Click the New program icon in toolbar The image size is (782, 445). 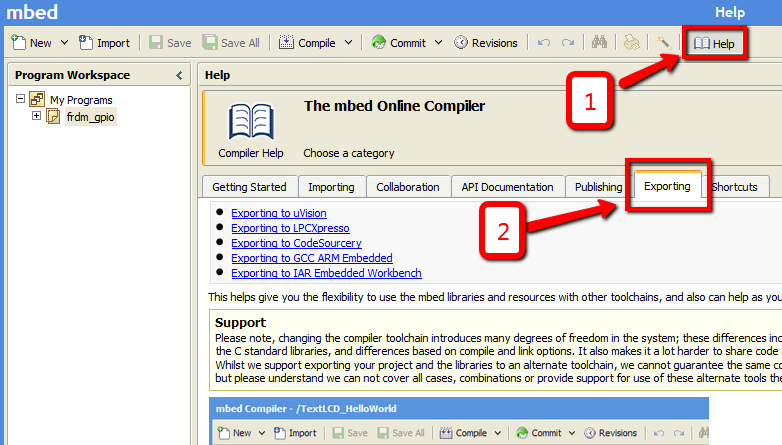coord(18,43)
